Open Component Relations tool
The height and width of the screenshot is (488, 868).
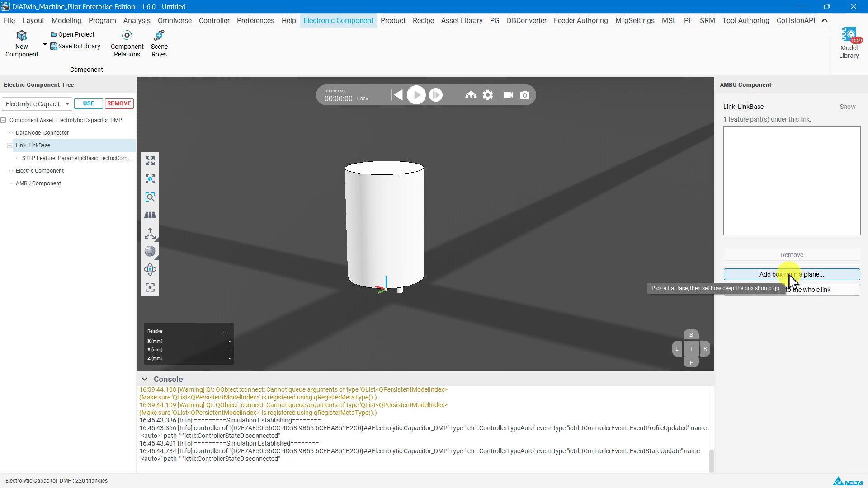coord(127,44)
